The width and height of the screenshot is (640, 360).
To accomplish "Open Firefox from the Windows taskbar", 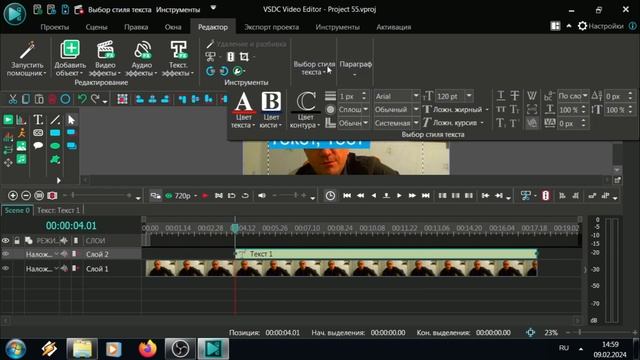I will (147, 349).
